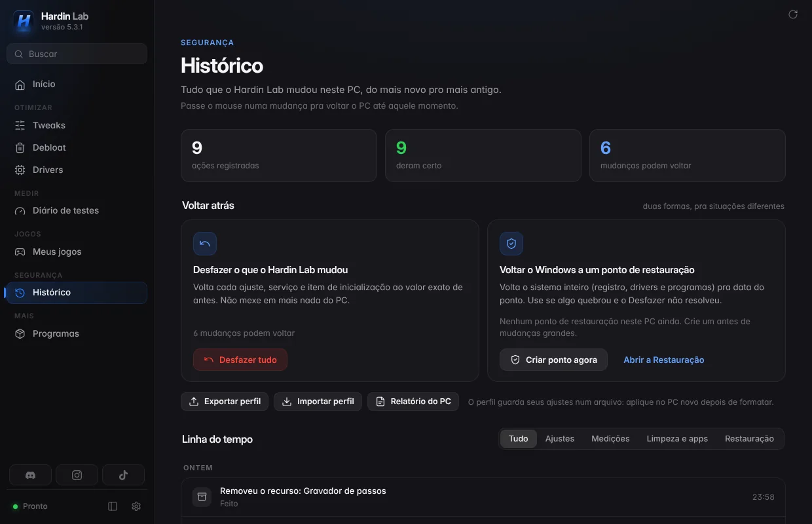Click the Voltar atrás heading
Image resolution: width=812 pixels, height=524 pixels.
(208, 206)
